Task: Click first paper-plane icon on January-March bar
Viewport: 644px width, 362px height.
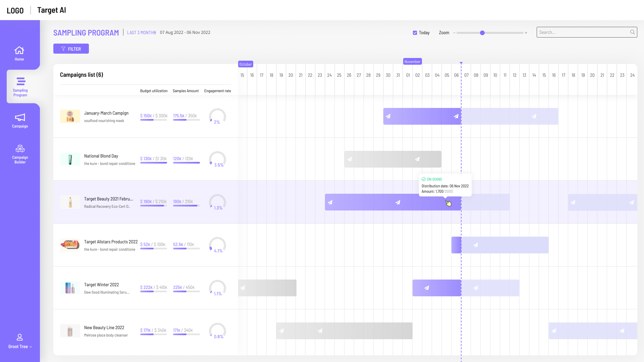Action: pos(388,116)
